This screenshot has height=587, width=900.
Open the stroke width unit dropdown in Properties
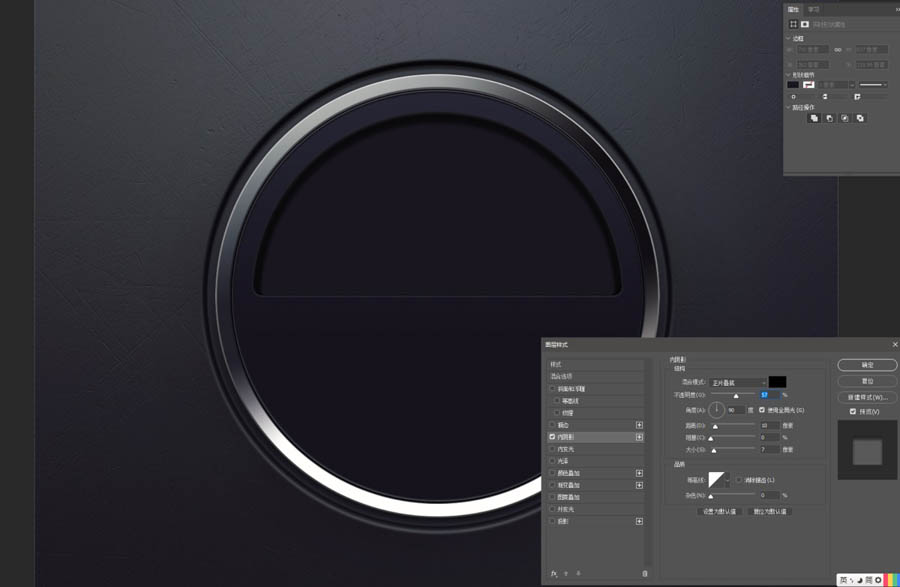coord(852,85)
